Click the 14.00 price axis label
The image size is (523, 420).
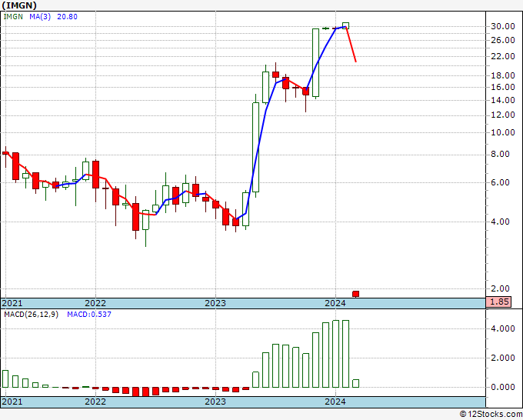pos(503,100)
